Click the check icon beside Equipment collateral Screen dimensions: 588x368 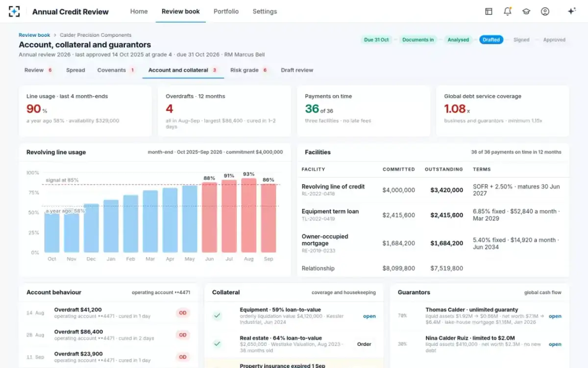(x=217, y=316)
